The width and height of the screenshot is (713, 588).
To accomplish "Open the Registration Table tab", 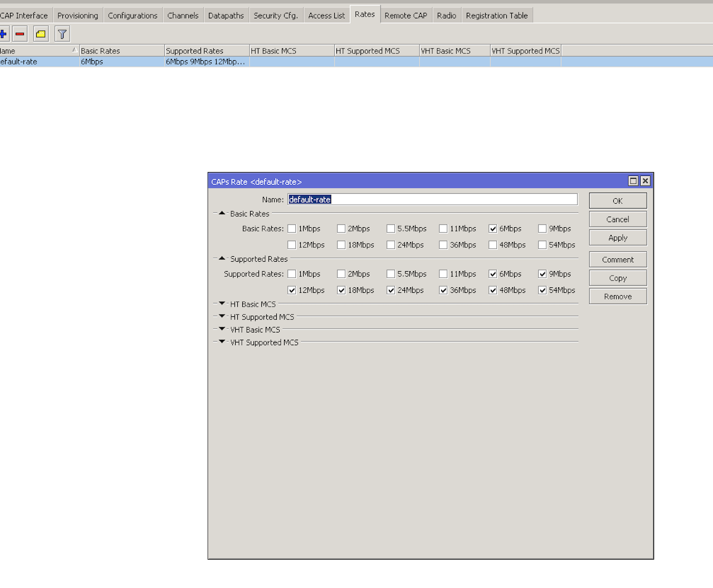I will tap(496, 15).
